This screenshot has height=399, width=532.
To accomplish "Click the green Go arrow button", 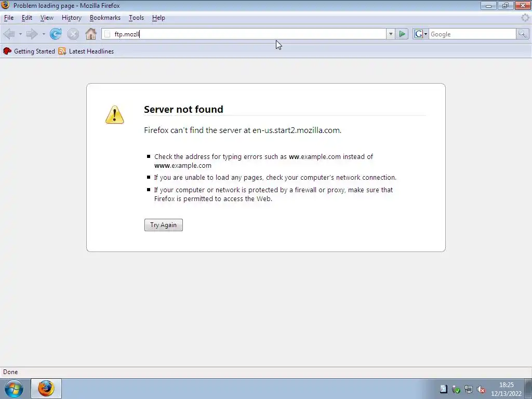I will 402,34.
